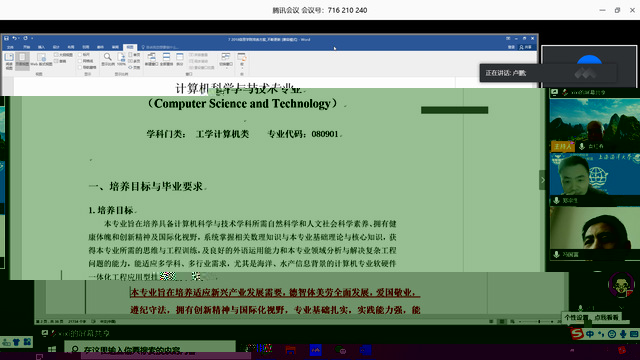Screen dimensions: 640x360
Task: Open the Insert (插入) ribbon tab
Action: (41, 47)
